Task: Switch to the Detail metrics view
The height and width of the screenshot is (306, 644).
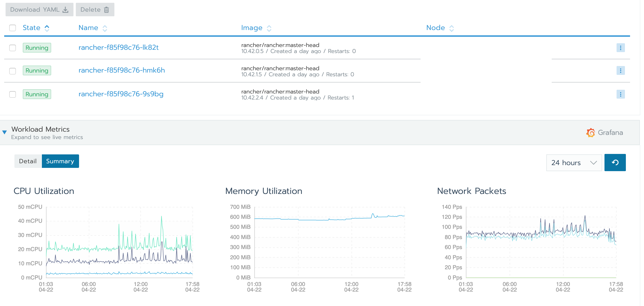Action: click(x=28, y=161)
